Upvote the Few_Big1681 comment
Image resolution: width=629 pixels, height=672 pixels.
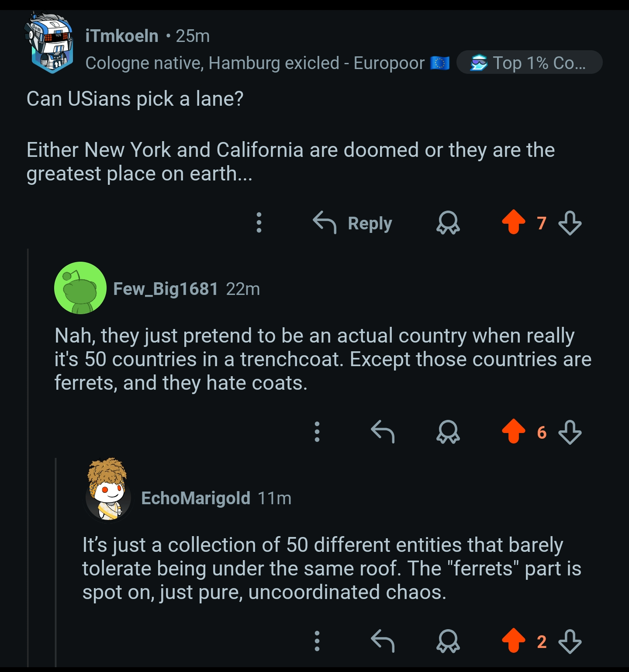pos(514,432)
